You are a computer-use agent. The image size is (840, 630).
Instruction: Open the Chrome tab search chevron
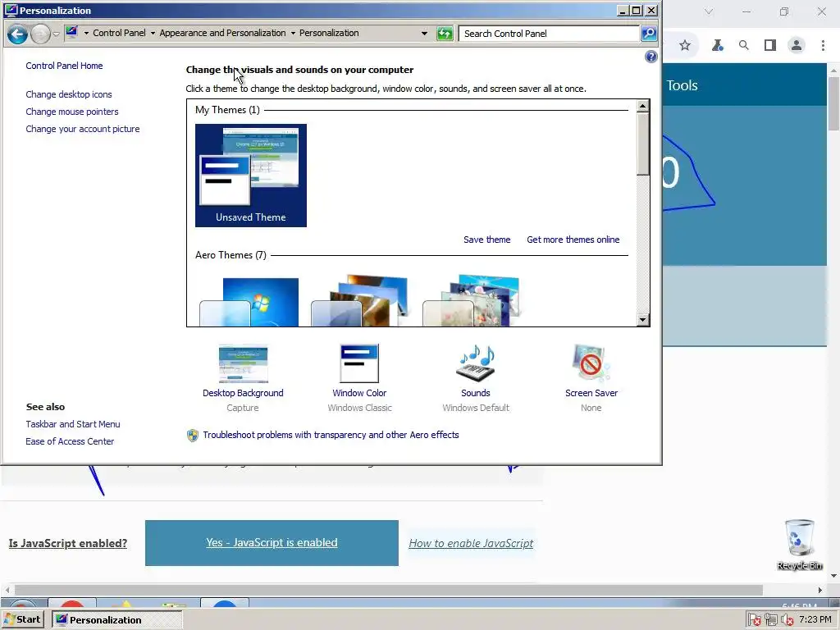point(709,11)
